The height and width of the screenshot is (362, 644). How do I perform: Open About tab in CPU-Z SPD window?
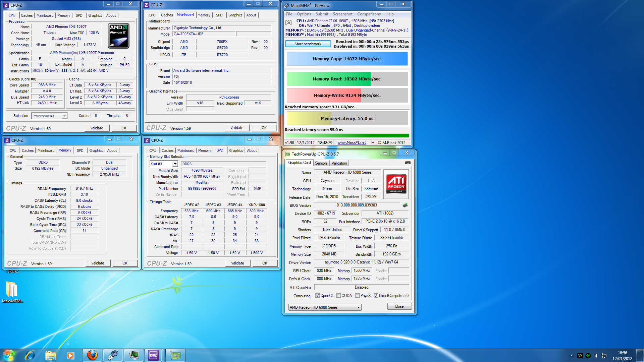coord(252,150)
